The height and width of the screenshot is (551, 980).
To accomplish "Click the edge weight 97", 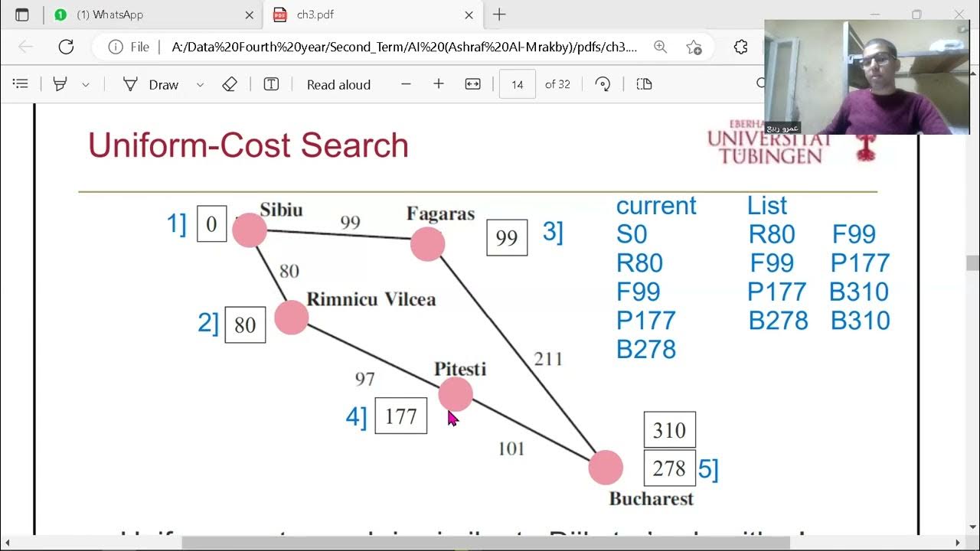I will [x=365, y=378].
